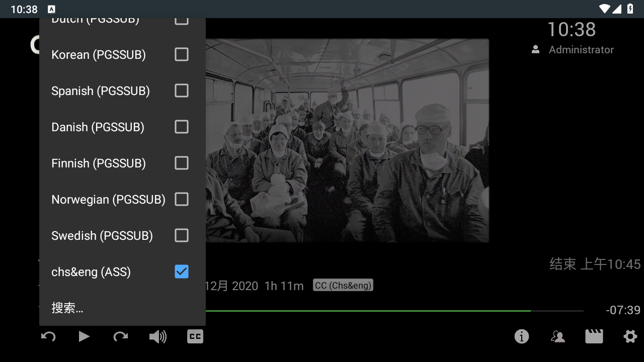Tap the large 10:38 player clock
Screen dimensions: 644x362
tap(572, 29)
